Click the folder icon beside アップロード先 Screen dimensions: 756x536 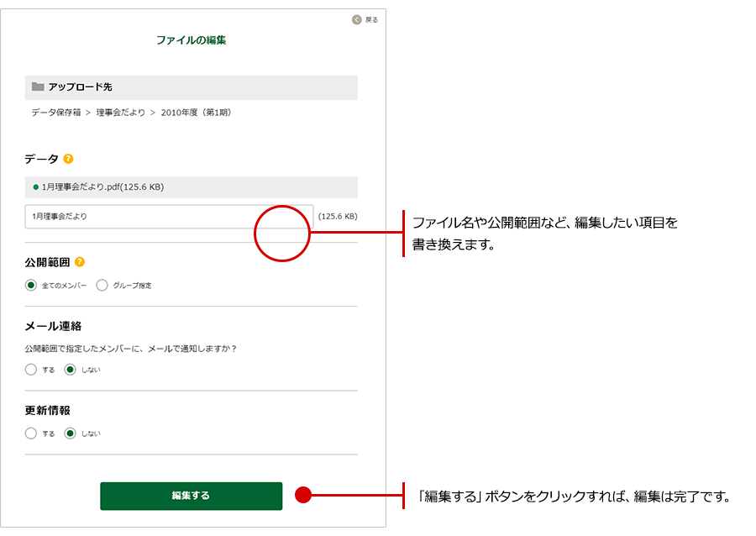(38, 87)
